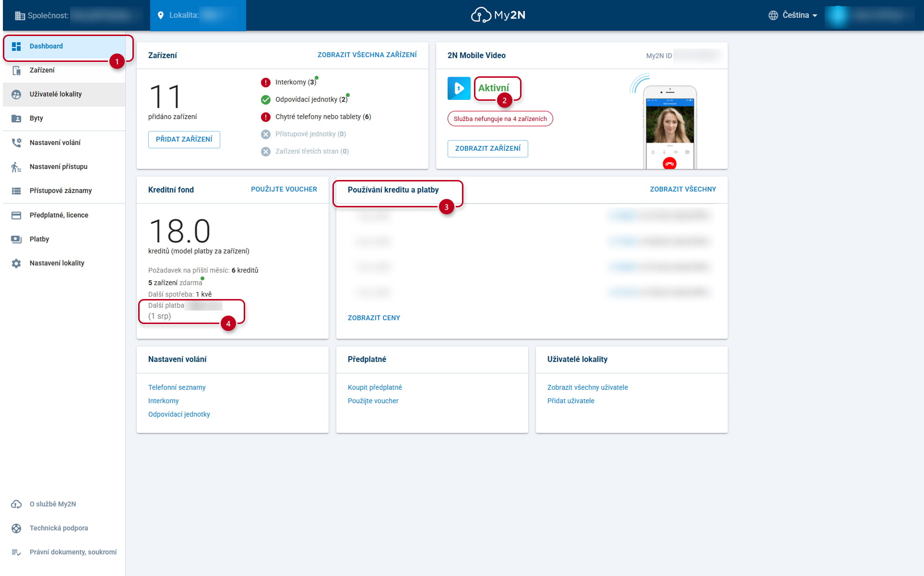
Task: Click POUŽIJTE VOUCHER in Kreditní fond
Action: click(x=284, y=189)
